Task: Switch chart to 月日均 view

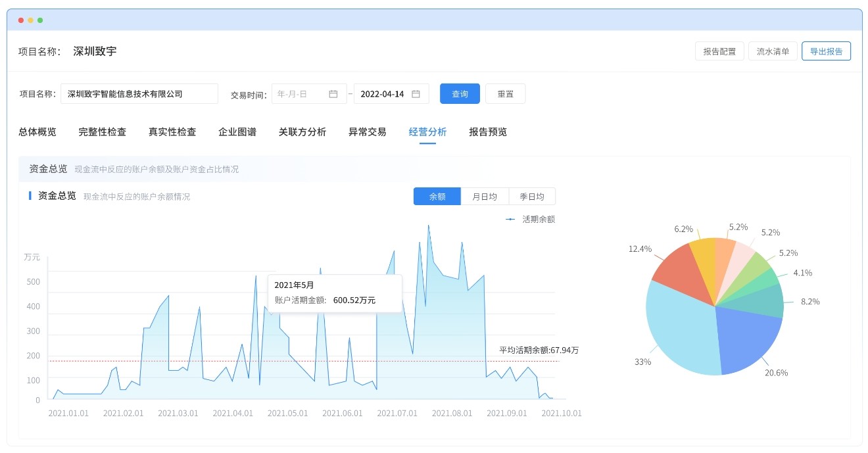Action: (x=485, y=197)
